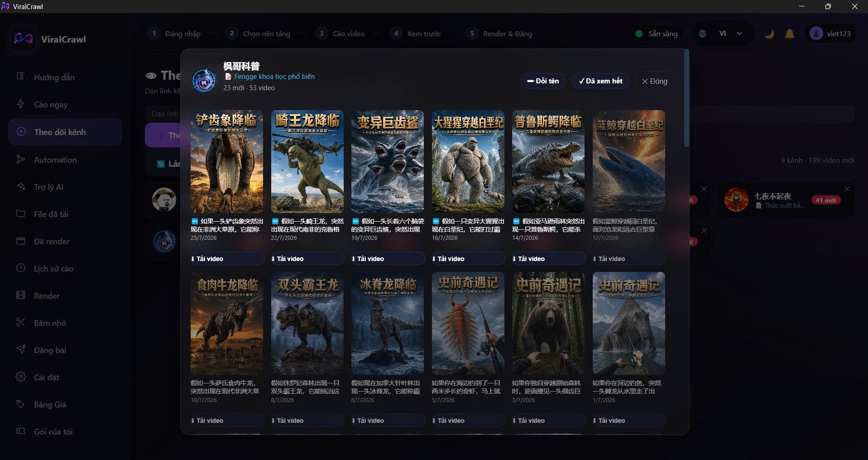
Task: Click Tải video for 10/7/2026 video
Action: (x=227, y=420)
